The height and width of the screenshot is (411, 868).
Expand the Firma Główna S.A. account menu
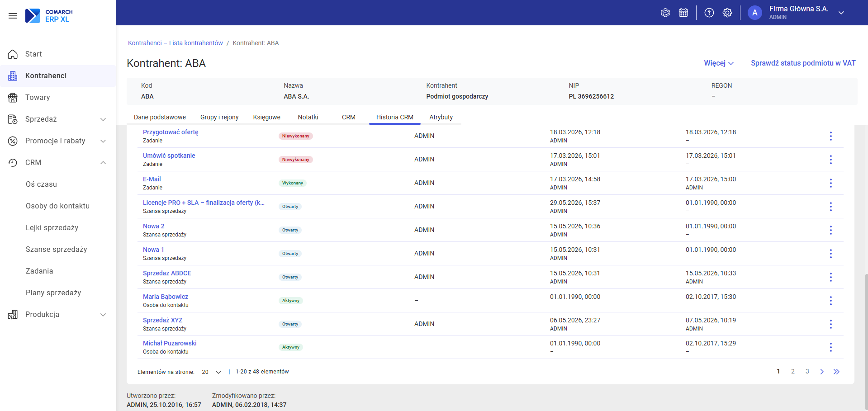tap(841, 13)
